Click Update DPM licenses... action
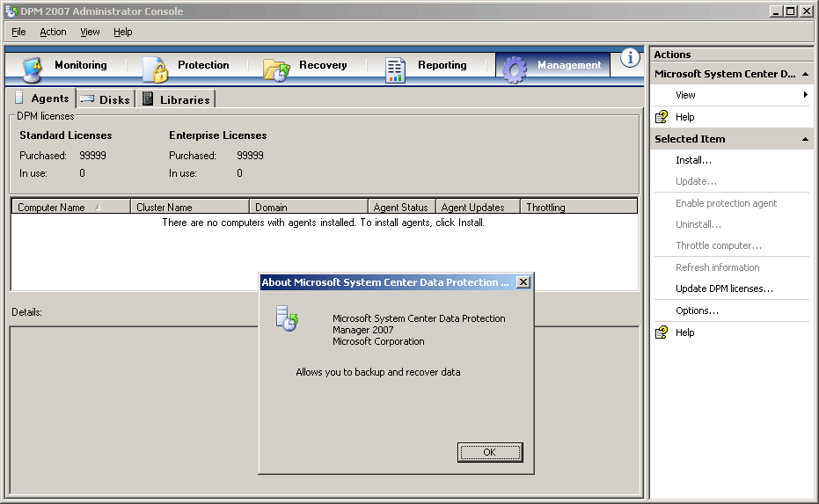The width and height of the screenshot is (819, 504). coord(724,289)
